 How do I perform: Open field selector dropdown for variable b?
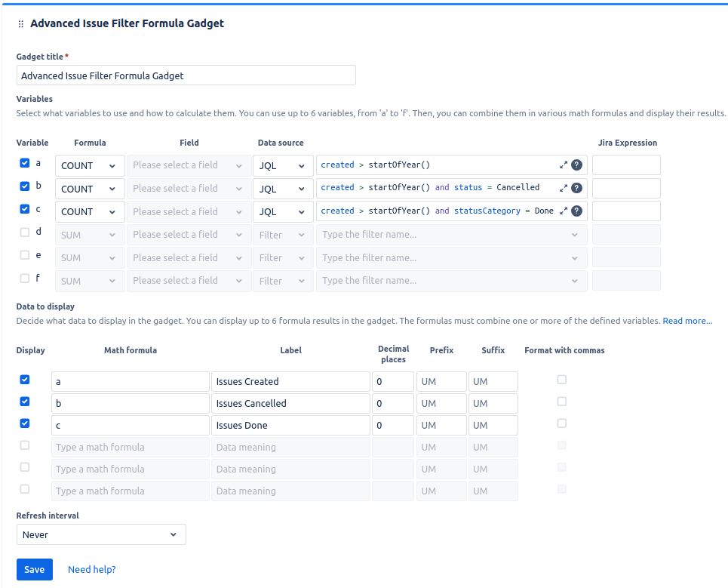(x=189, y=189)
